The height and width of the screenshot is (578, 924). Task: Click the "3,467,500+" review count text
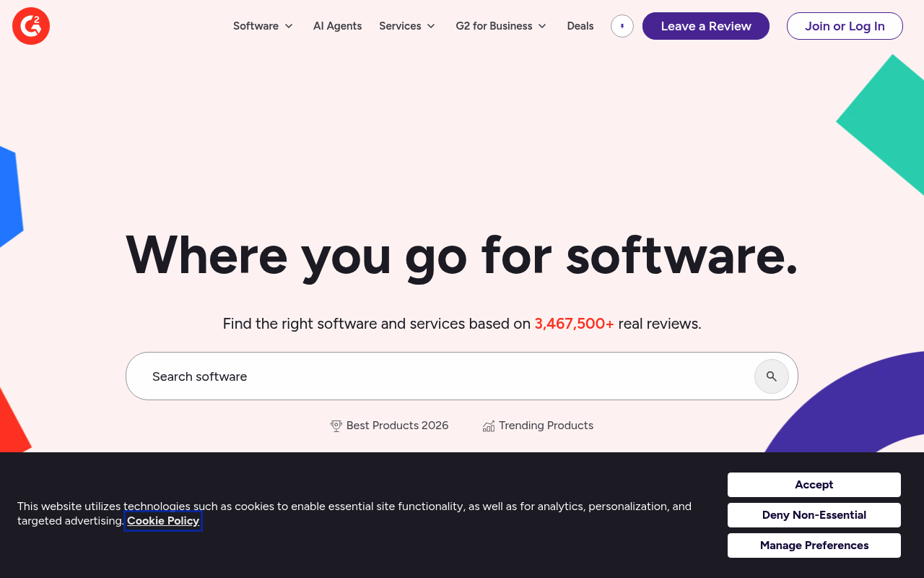[575, 324]
